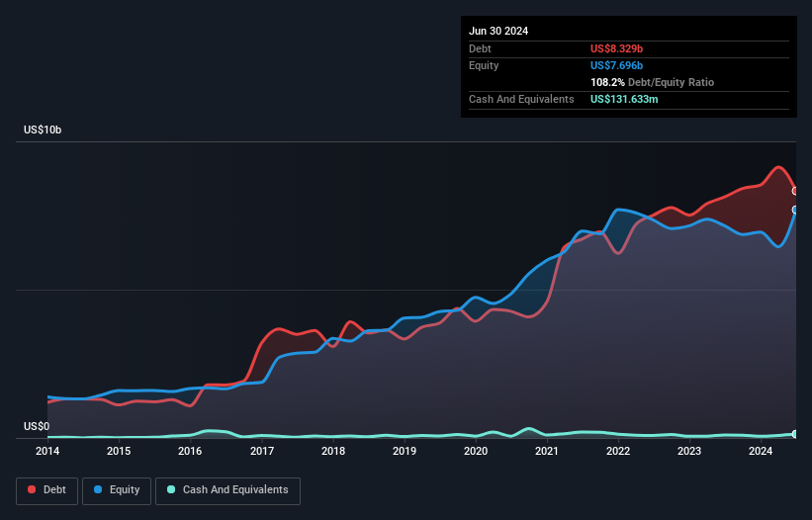This screenshot has width=812, height=520.
Task: Click the Debt row label in tooltip
Action: 480,48
